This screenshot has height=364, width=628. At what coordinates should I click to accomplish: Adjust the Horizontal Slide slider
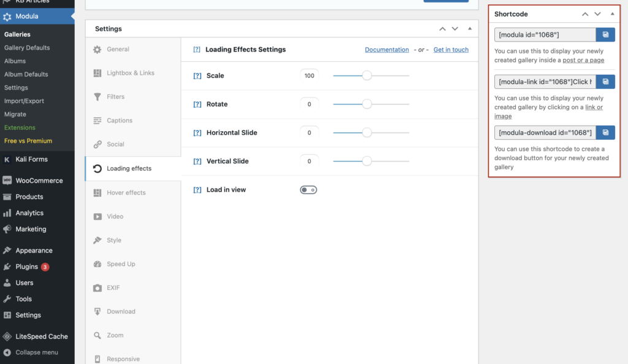click(367, 132)
